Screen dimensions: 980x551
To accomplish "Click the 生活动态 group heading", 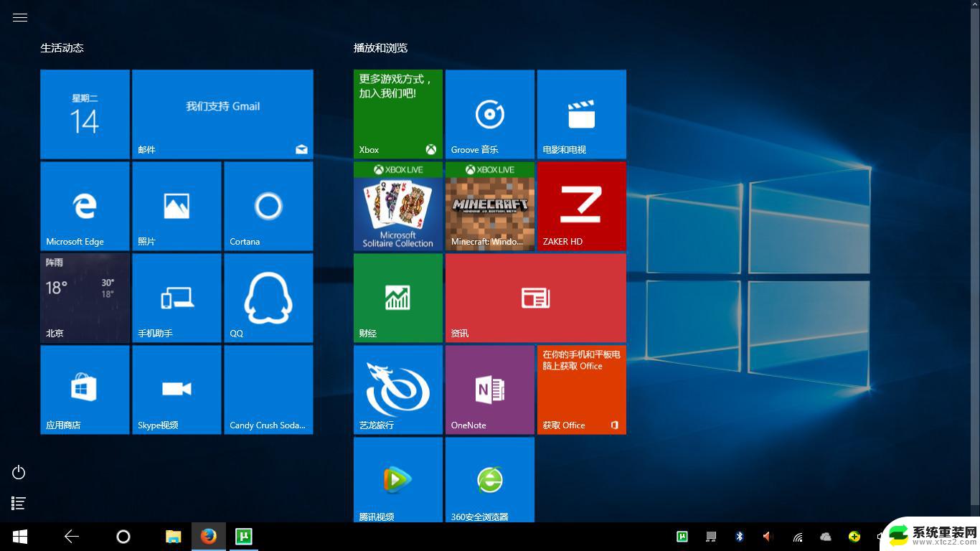I will (x=62, y=48).
